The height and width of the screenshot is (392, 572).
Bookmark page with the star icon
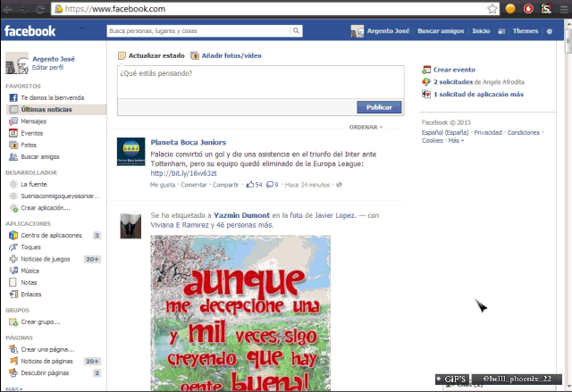492,9
